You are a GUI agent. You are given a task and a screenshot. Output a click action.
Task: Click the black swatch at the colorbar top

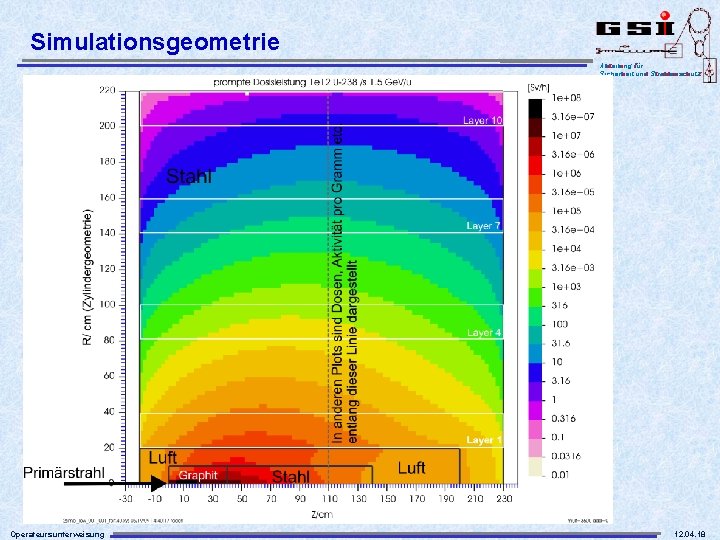click(535, 108)
